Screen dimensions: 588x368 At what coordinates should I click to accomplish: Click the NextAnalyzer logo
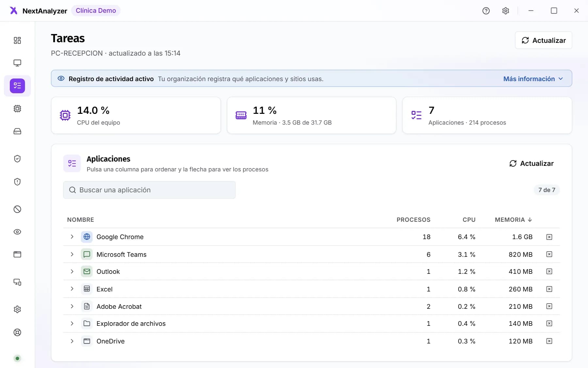pos(13,10)
